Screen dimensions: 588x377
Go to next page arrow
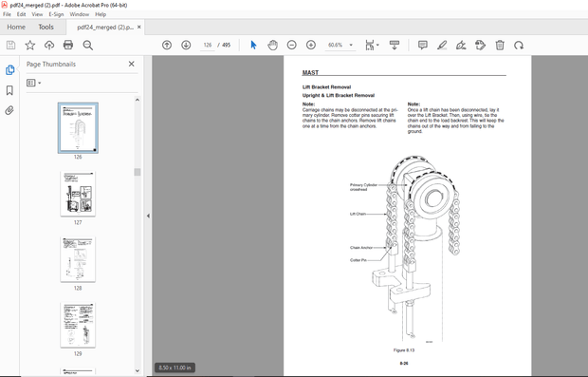tap(186, 45)
